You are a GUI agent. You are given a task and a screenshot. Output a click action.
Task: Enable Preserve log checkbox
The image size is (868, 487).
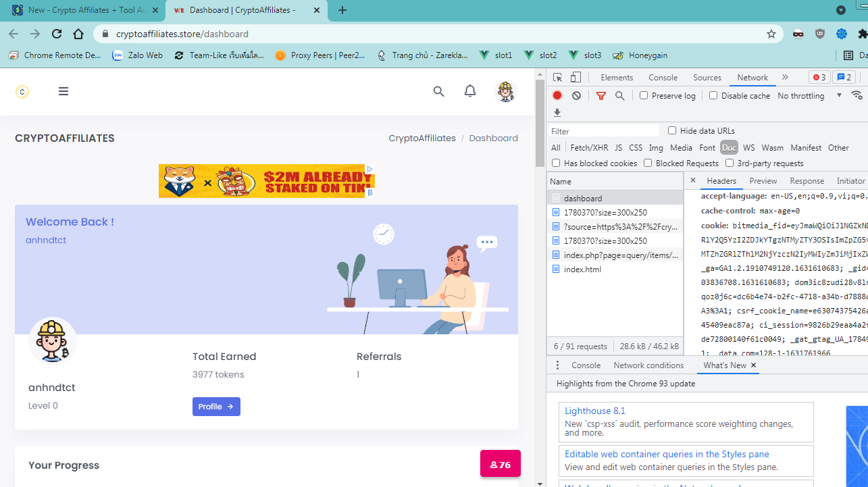[x=644, y=96]
